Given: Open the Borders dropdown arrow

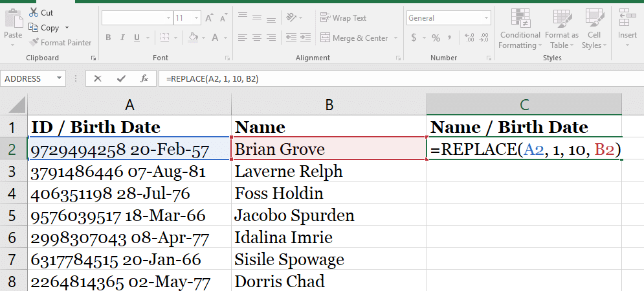Looking at the screenshot, I should [176, 38].
